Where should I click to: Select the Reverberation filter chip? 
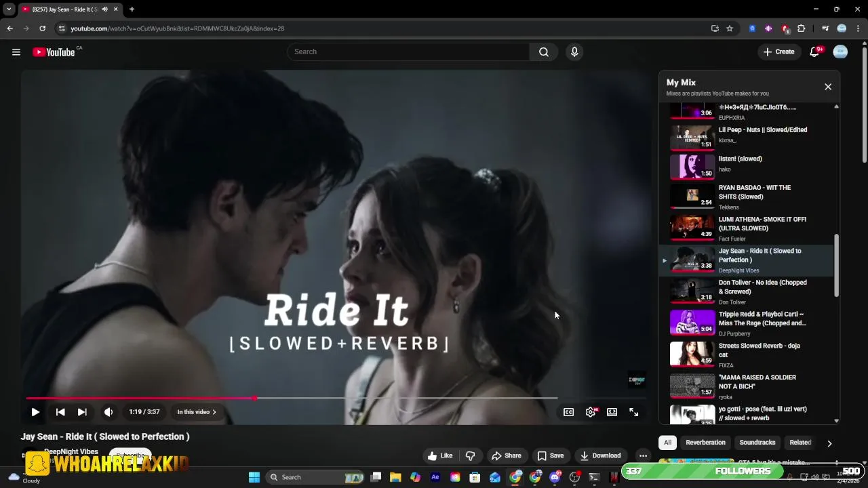point(705,443)
